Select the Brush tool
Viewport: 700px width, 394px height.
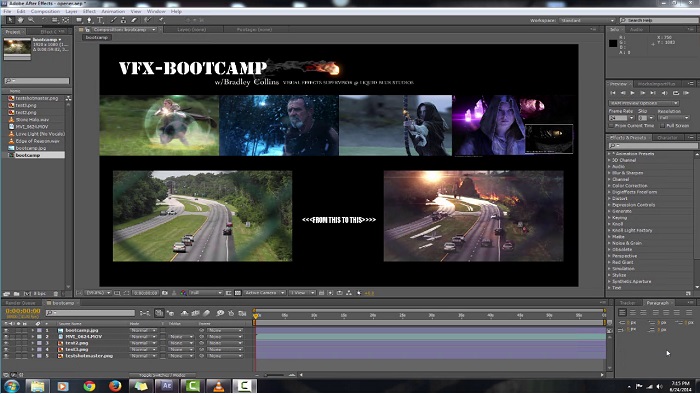113,20
